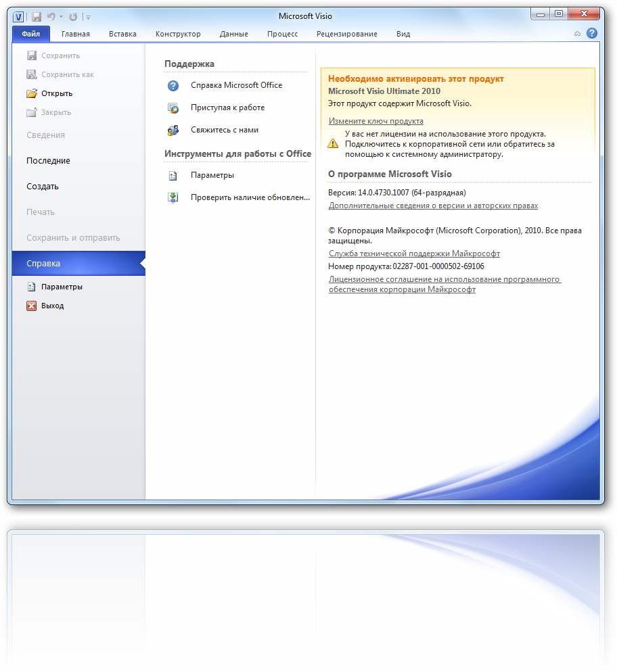Switch to the Рецензирование ribbon tab
The height and width of the screenshot is (672, 617).
(x=347, y=34)
